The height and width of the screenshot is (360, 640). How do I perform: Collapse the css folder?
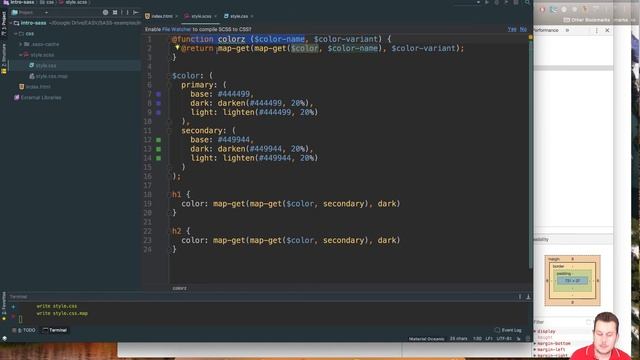point(16,33)
